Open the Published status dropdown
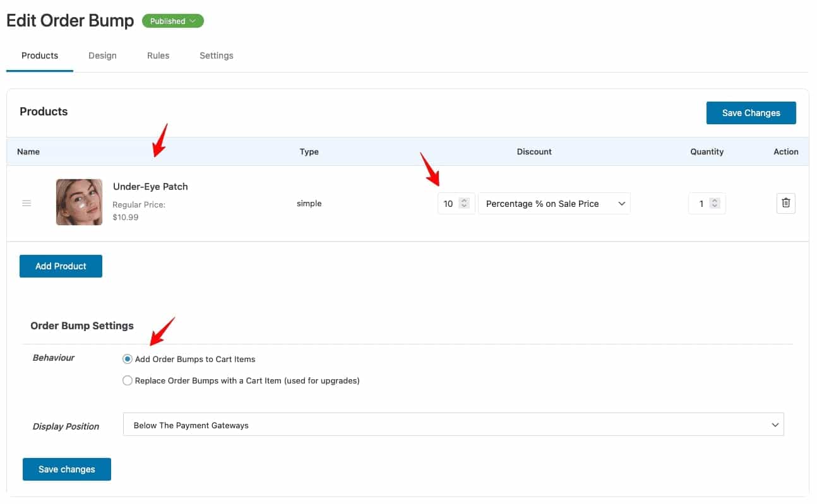Image resolution: width=817 pixels, height=504 pixels. [172, 20]
